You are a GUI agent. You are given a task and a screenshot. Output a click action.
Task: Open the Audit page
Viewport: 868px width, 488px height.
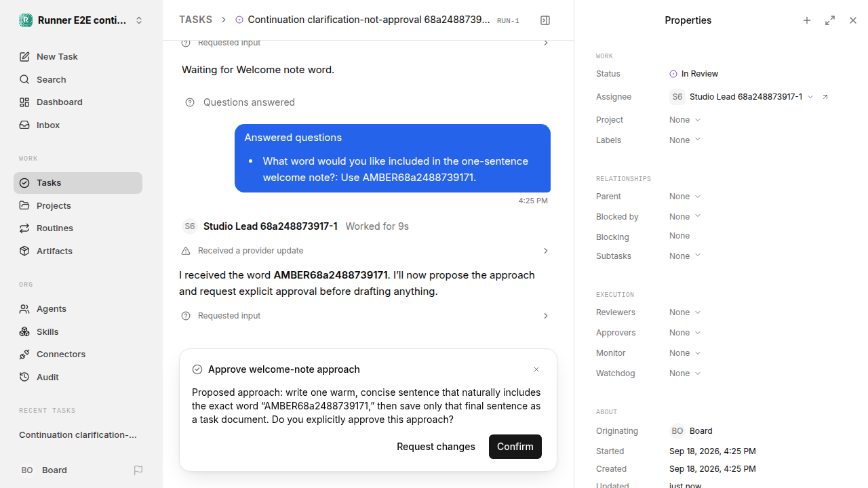click(x=78, y=377)
